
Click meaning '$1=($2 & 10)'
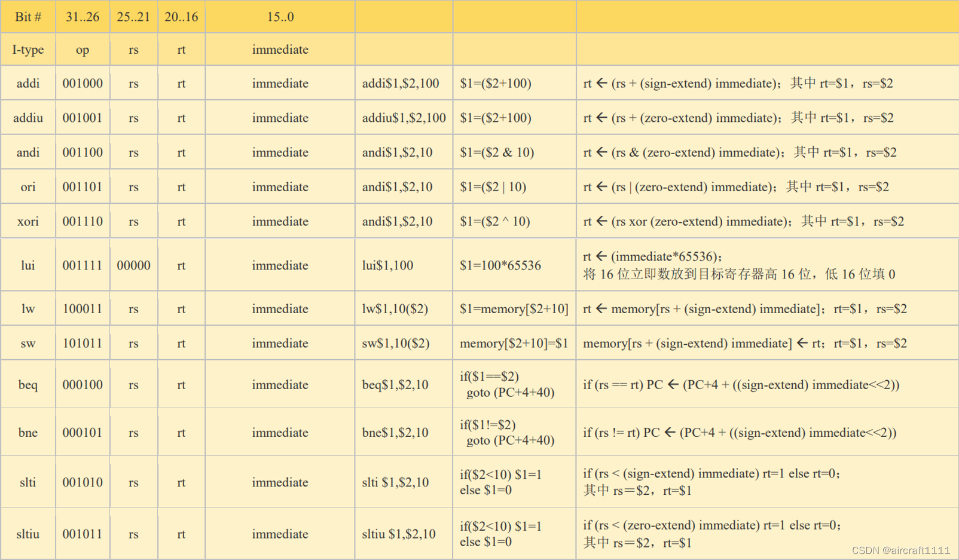point(497,152)
